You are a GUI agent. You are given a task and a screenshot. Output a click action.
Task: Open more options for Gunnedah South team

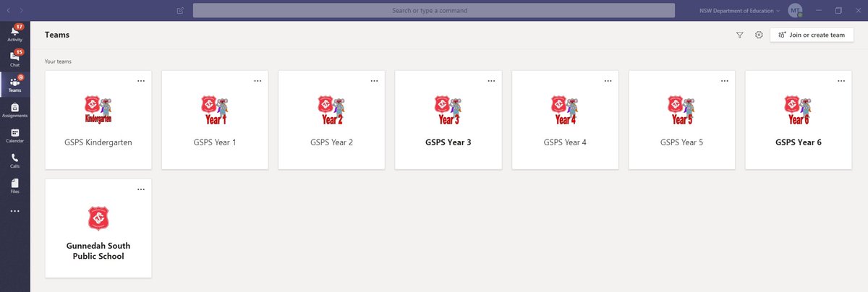pos(141,189)
